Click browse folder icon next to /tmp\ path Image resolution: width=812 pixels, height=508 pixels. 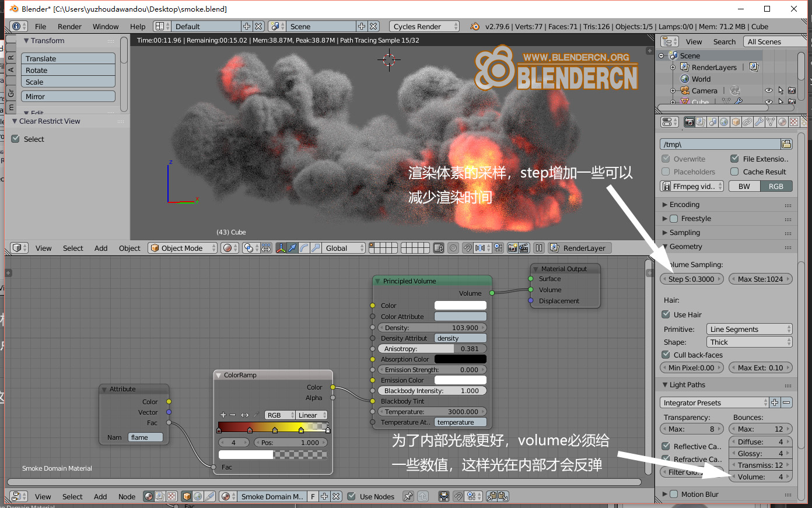pyautogui.click(x=786, y=144)
